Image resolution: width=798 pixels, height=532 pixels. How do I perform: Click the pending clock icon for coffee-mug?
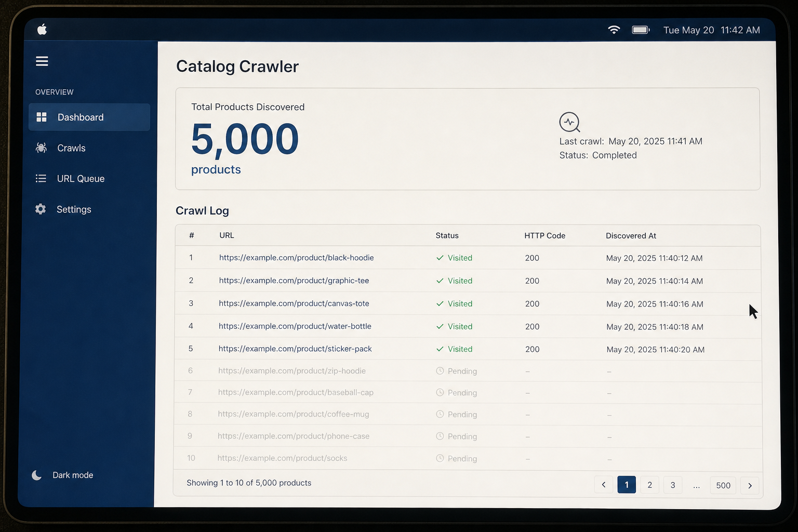point(440,415)
